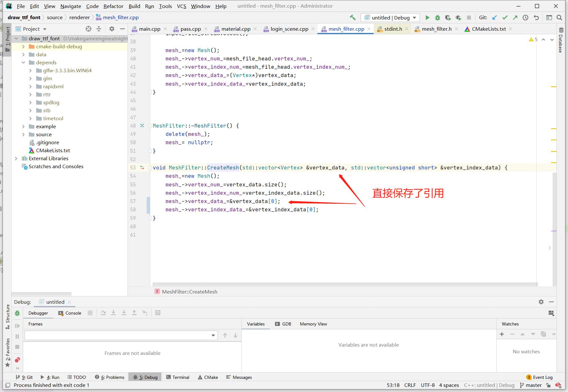568x392 pixels.
Task: Locate current file in Project panel
Action: click(x=89, y=29)
